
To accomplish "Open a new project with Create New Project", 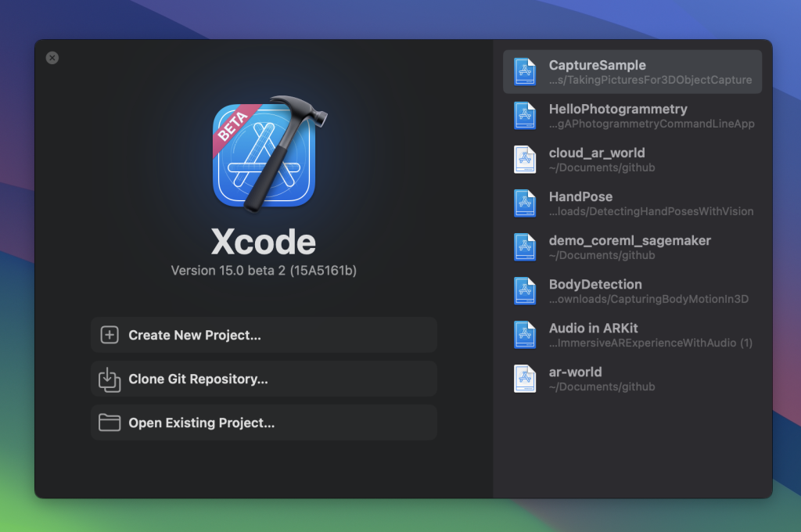I will click(263, 335).
